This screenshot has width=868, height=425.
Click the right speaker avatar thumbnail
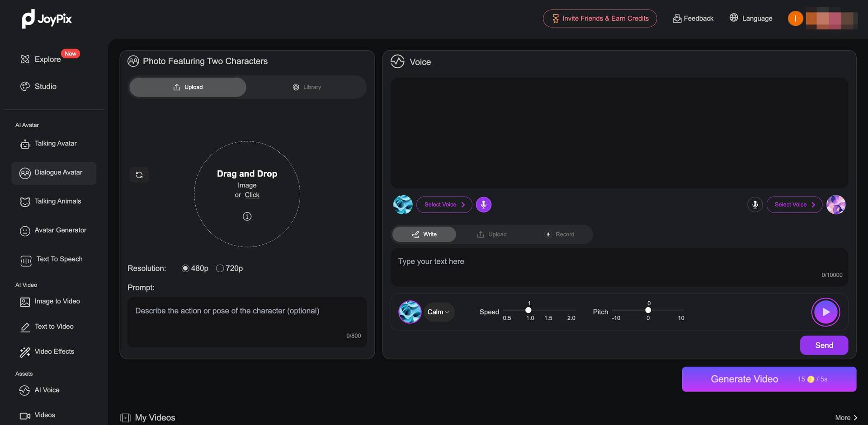tap(835, 205)
